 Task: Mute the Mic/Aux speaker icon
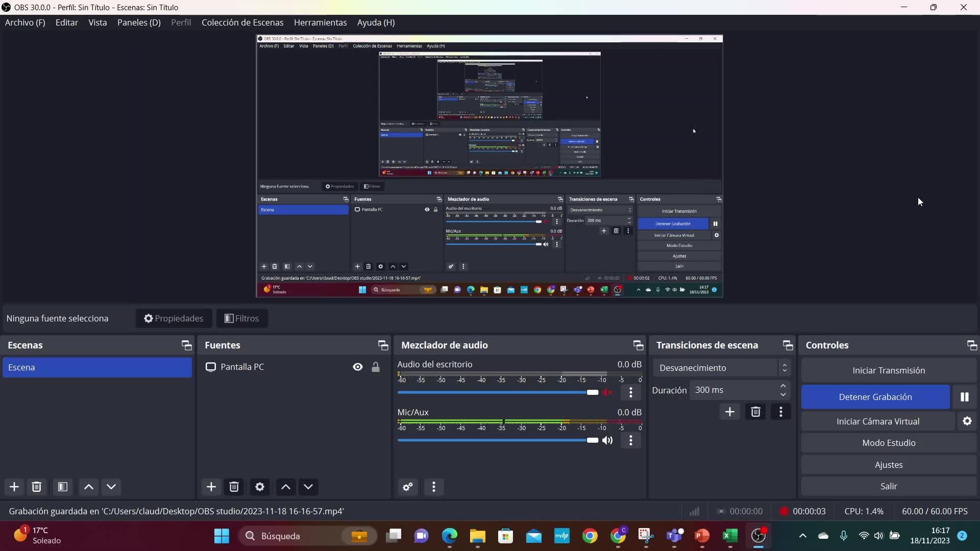[x=607, y=440]
